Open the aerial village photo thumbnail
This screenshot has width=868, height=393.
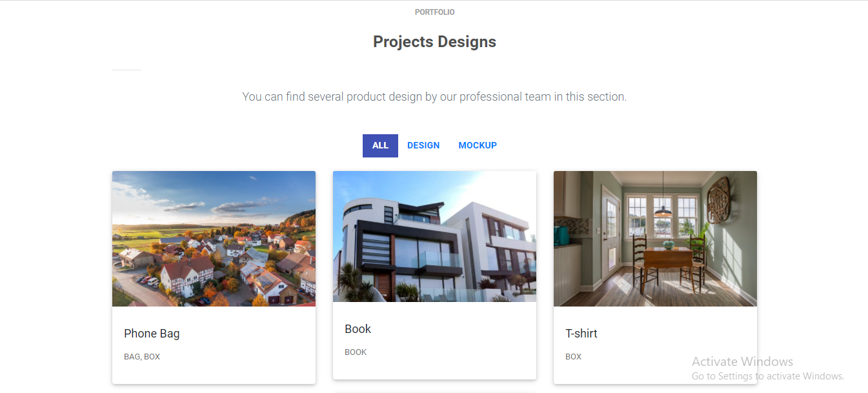tap(214, 239)
